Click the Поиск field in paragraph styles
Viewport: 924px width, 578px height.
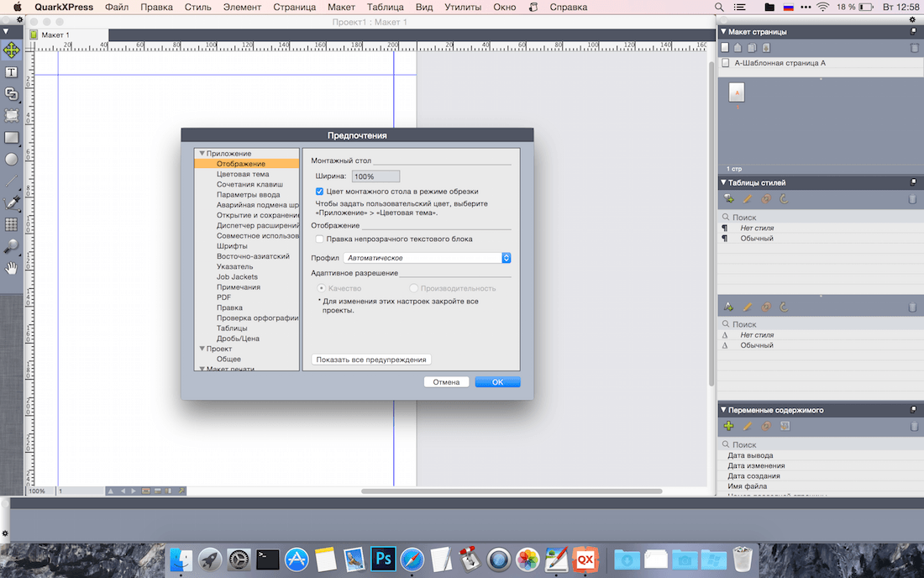click(819, 218)
